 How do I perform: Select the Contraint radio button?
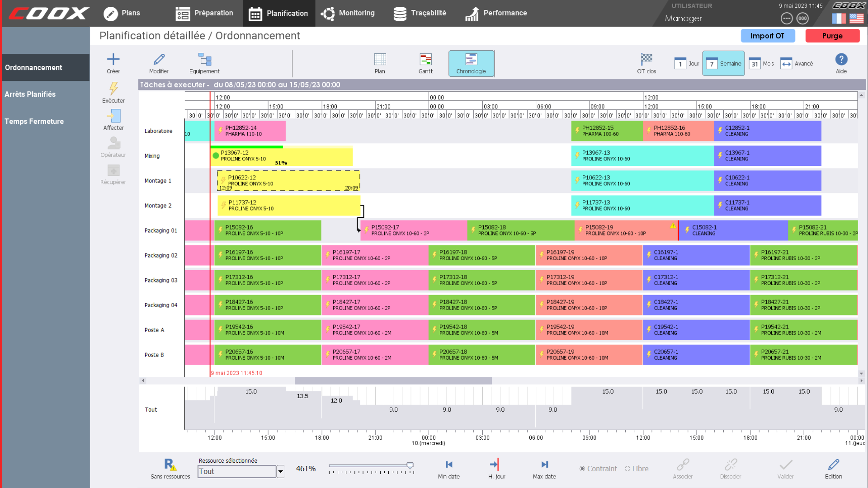(x=582, y=469)
